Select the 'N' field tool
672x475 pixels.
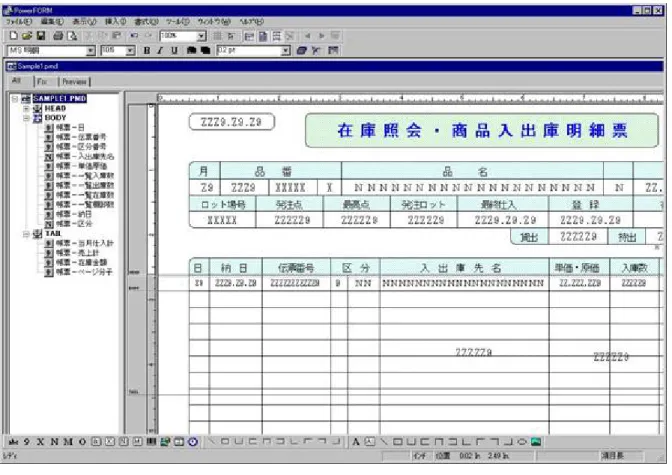pyautogui.click(x=54, y=442)
